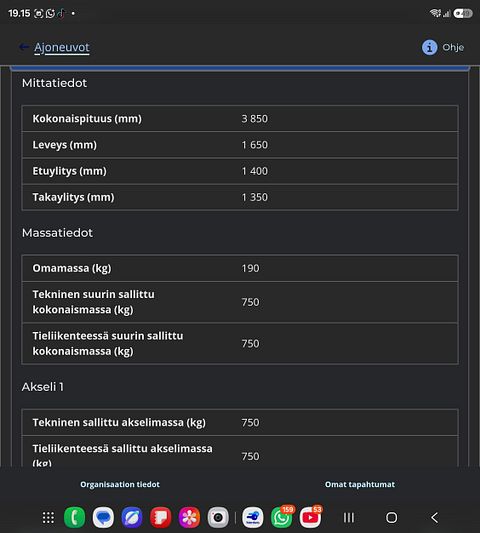Open WhatsApp with 159 badge
The width and height of the screenshot is (480, 533).
pos(281,517)
